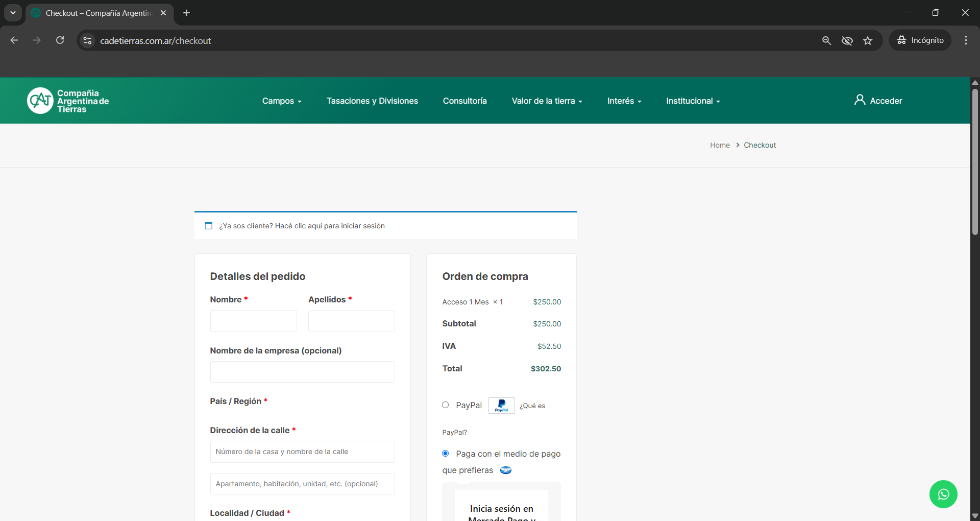Screen dimensions: 980x521
Task: Reload the checkout page
Action: tap(60, 40)
